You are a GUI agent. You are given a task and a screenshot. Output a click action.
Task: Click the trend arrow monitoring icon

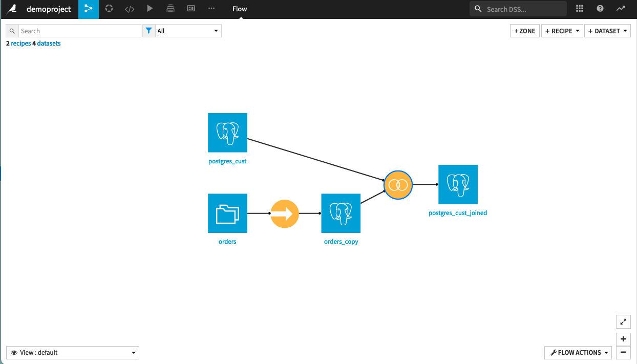tap(620, 9)
